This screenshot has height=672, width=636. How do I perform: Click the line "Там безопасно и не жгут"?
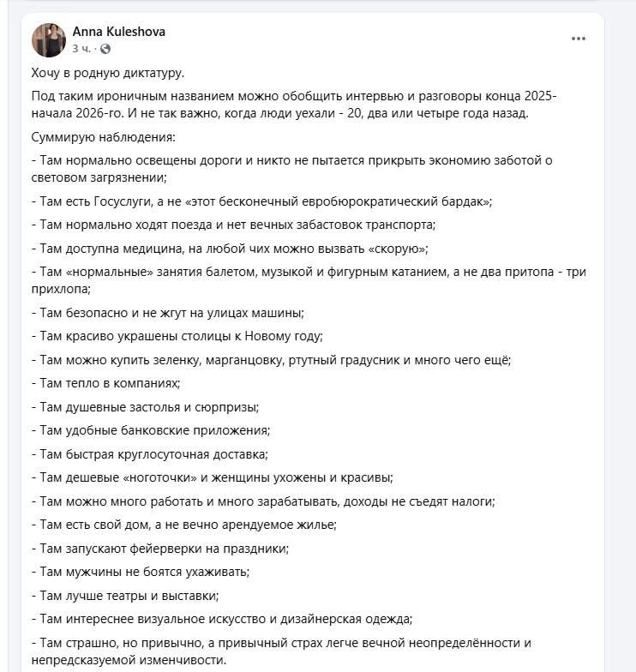167,313
